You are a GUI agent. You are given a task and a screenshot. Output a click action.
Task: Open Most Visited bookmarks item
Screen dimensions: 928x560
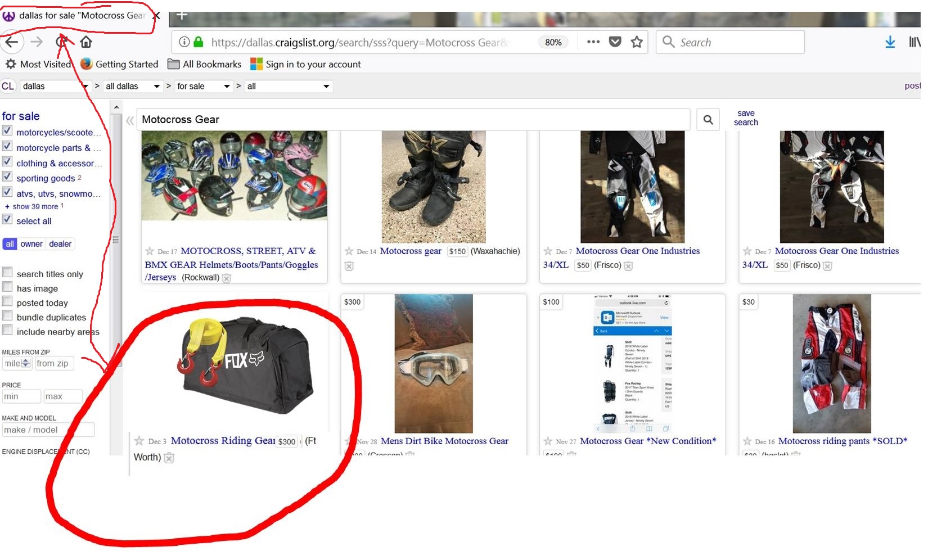(38, 64)
